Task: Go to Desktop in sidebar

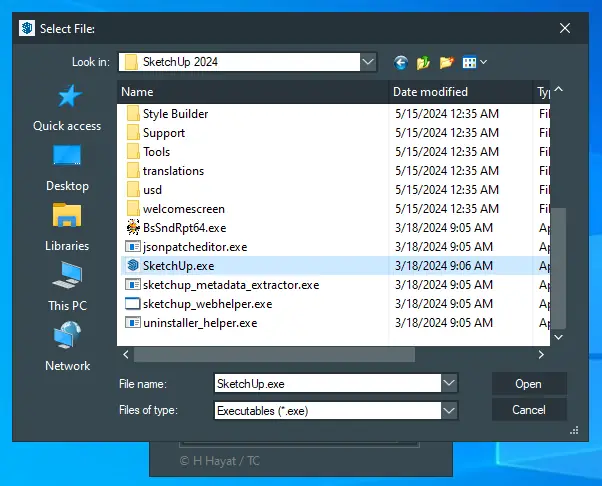Action: click(x=67, y=169)
